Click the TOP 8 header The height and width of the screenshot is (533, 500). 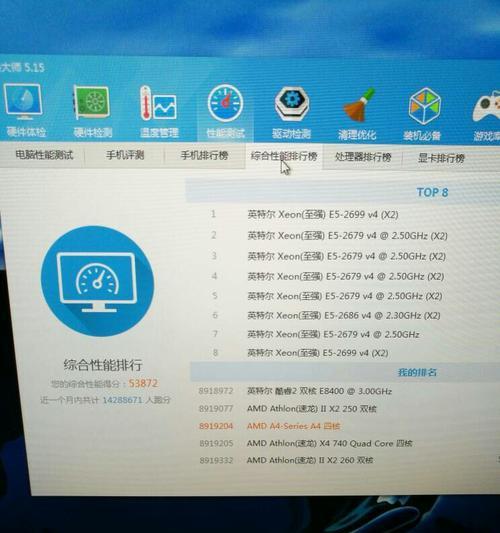point(432,192)
